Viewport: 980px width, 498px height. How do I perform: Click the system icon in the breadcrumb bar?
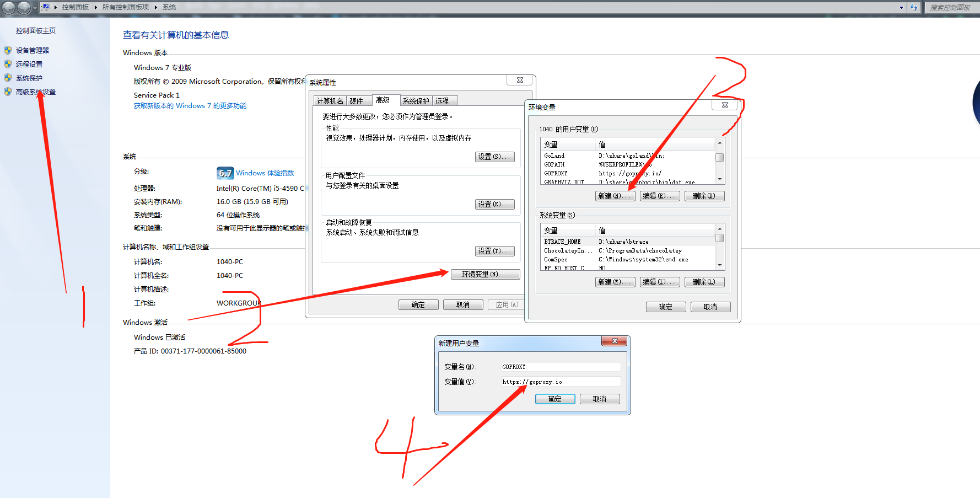pyautogui.click(x=46, y=7)
